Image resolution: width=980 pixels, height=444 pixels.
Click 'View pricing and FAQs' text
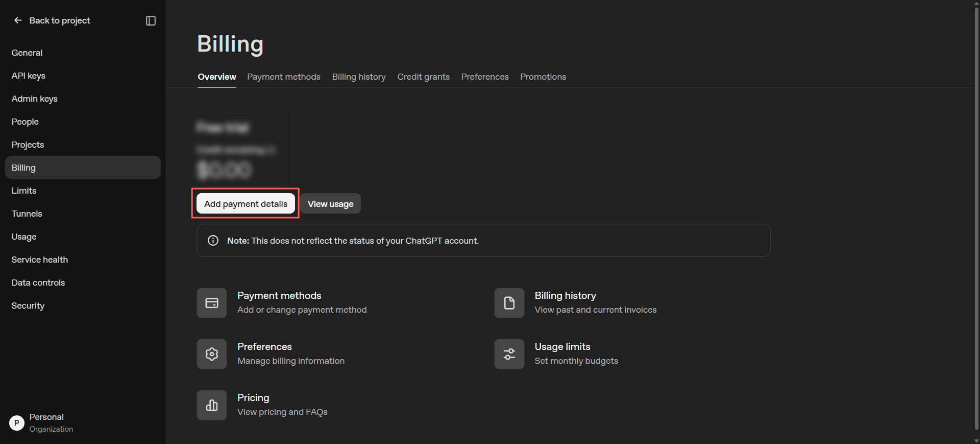(282, 412)
